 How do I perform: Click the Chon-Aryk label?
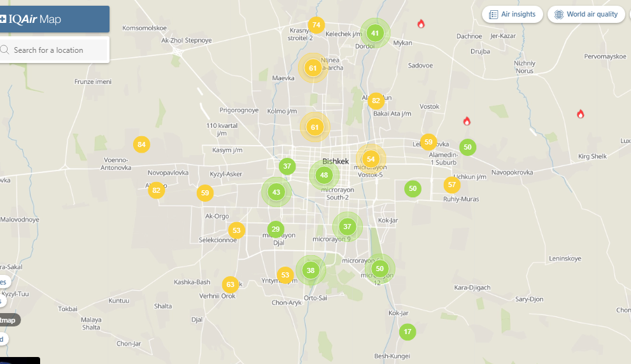[x=287, y=303]
